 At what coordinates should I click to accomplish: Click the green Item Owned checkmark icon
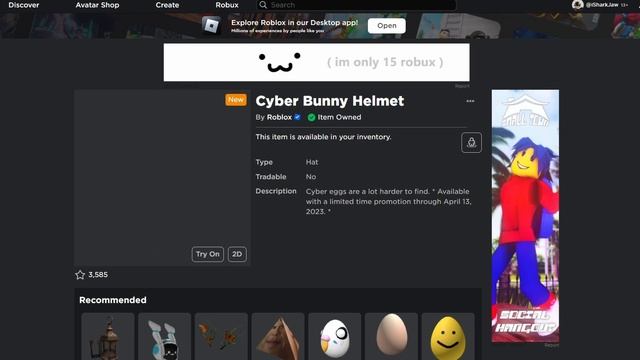(x=311, y=118)
